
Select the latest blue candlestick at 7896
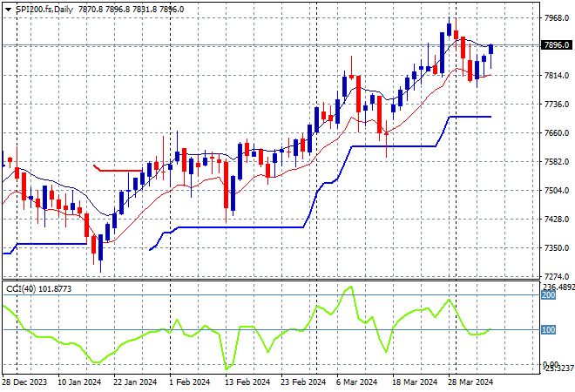coord(491,49)
